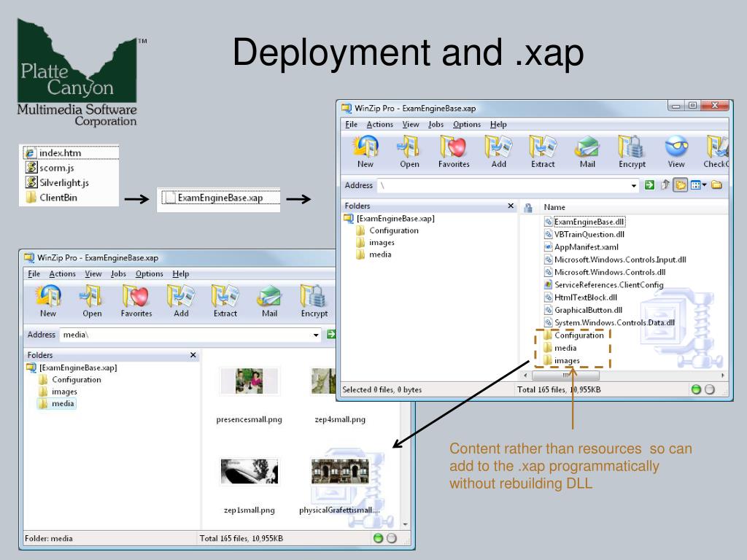Open Help menu in lower-left WinZip window
Screen dimensions: 747x560
pos(181,274)
